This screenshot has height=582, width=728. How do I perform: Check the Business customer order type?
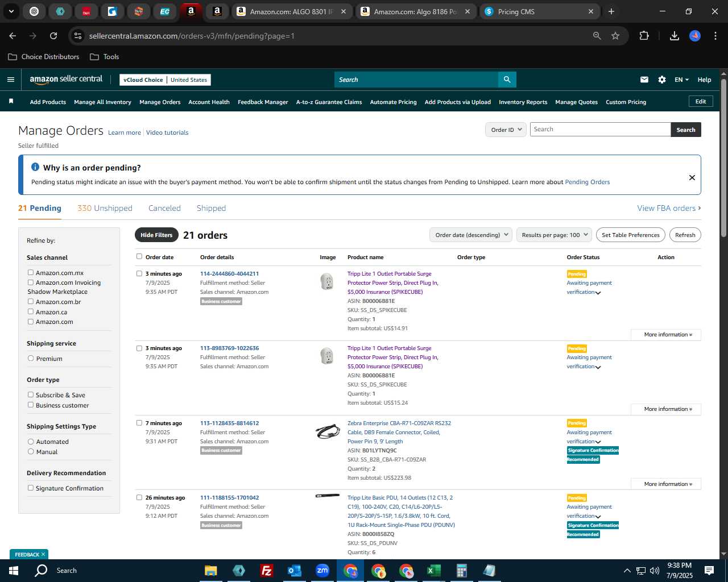31,405
